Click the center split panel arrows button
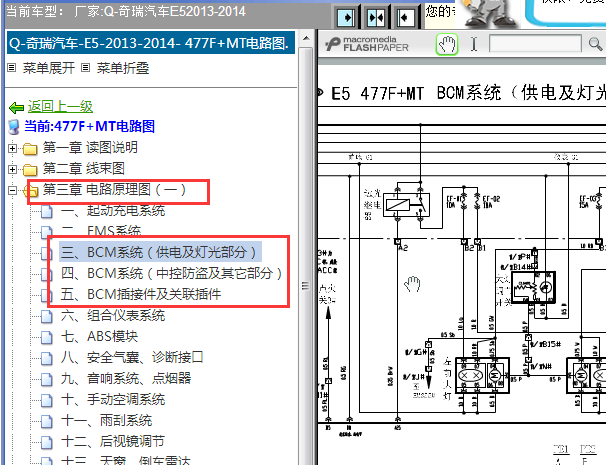This screenshot has height=465, width=606. [x=376, y=17]
